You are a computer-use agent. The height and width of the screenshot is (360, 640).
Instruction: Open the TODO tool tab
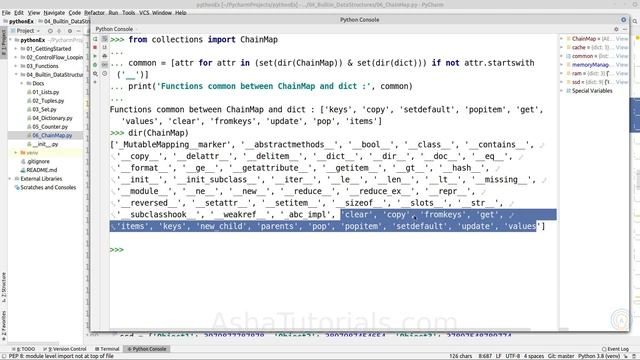[x=24, y=349]
